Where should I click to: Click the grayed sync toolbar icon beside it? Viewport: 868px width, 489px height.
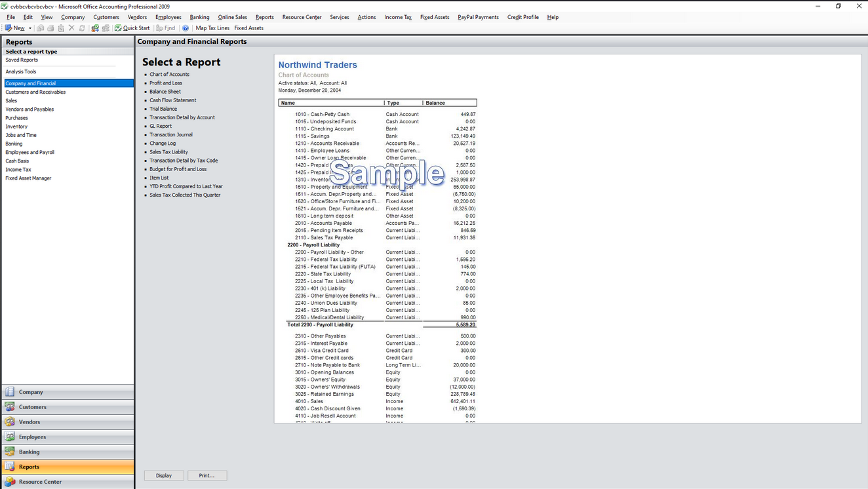click(x=106, y=28)
